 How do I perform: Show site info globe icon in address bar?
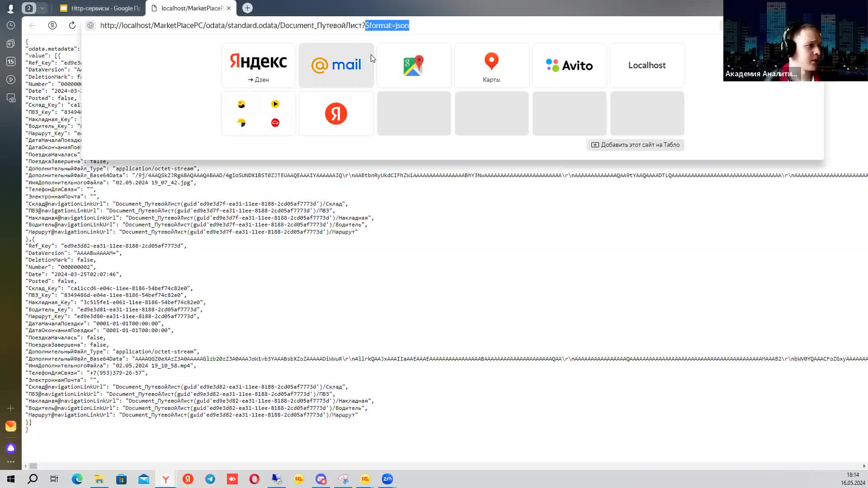pyautogui.click(x=90, y=25)
